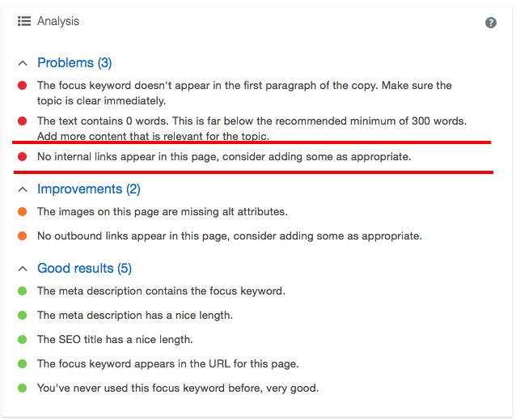The width and height of the screenshot is (516, 420).
Task: Click the Analysis list icon
Action: [24, 22]
